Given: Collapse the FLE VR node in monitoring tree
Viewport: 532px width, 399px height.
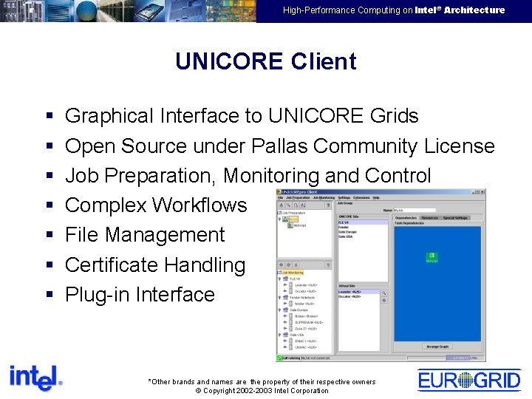Looking at the screenshot, I should coord(279,279).
